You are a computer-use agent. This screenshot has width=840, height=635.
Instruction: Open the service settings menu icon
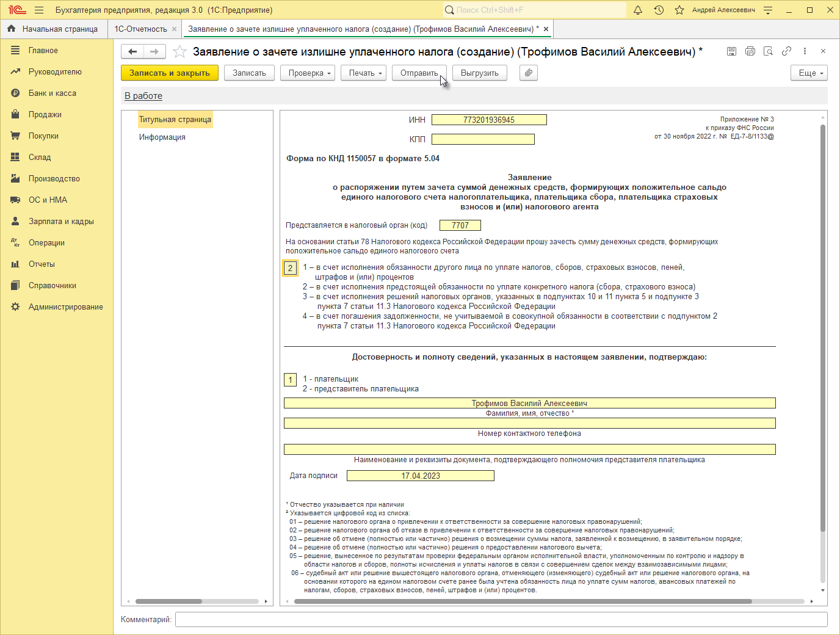(x=768, y=10)
